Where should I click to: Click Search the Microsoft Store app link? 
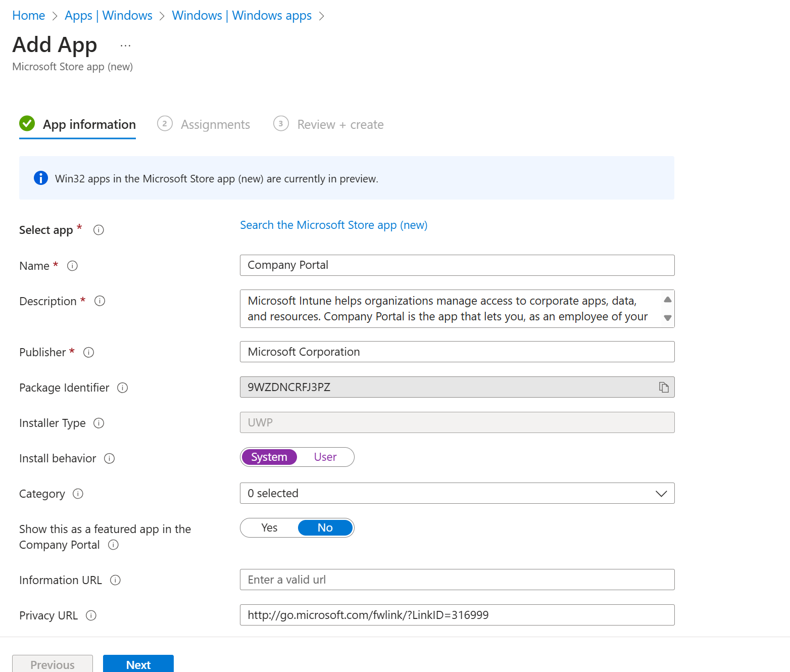click(x=333, y=225)
